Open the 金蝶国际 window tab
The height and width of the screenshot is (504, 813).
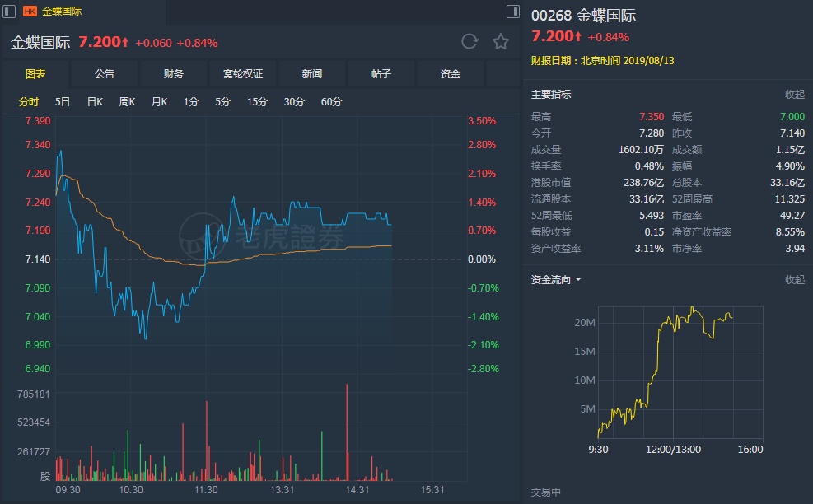62,11
